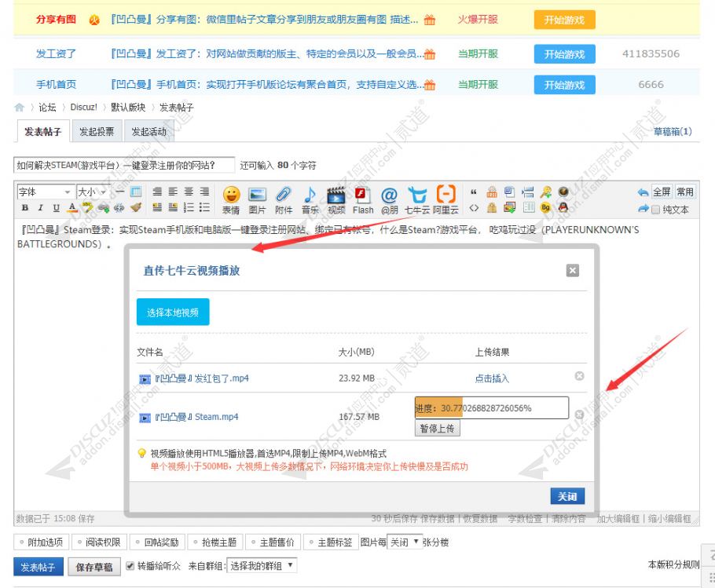Clear formatting with the brush icon
Image resolution: width=715 pixels, height=588 pixels.
point(136,208)
